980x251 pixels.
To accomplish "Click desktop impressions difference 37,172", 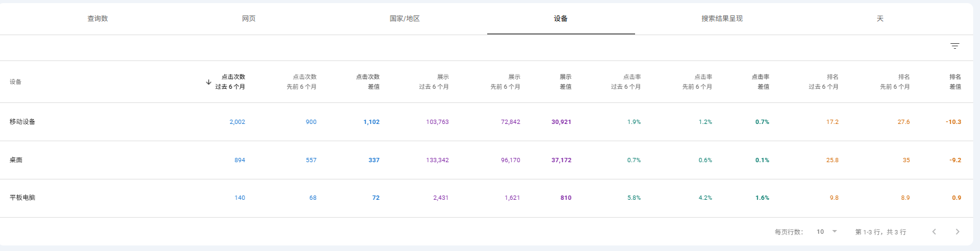I will pos(561,160).
